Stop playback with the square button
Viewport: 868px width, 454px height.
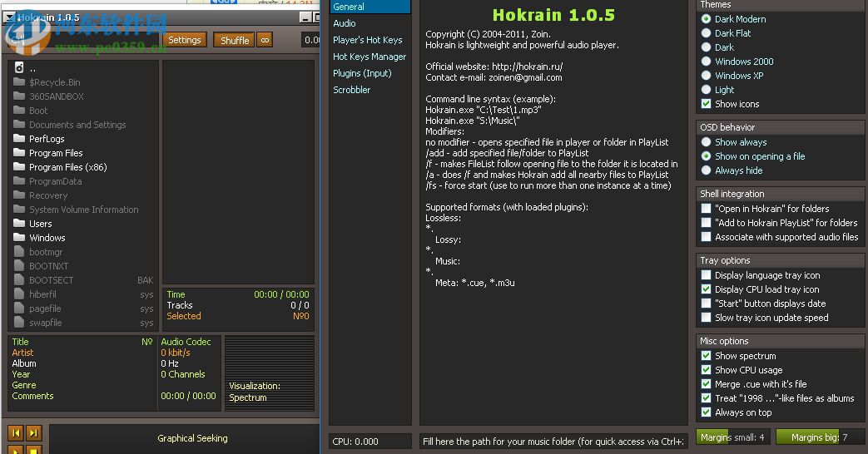coord(34,450)
